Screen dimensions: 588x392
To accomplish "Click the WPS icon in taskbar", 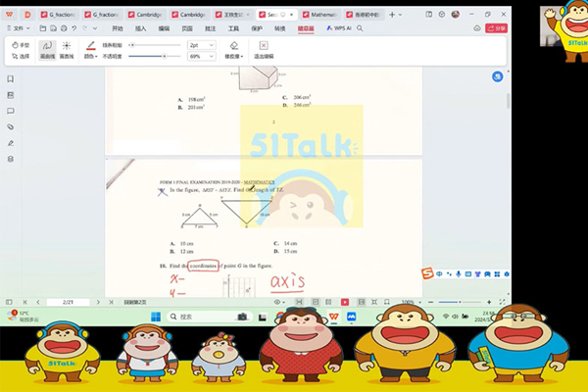I will (334, 317).
